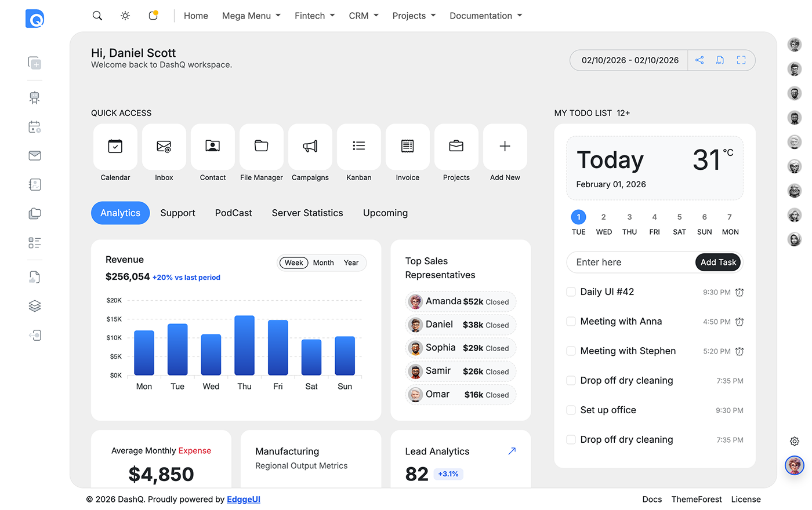Tick the Set up office checkbox
This screenshot has height=510, width=812.
(571, 410)
